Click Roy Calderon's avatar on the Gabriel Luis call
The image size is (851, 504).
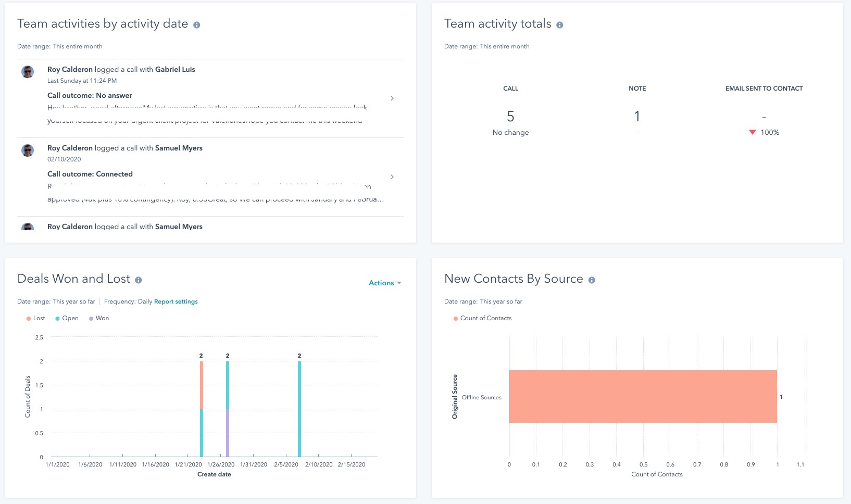pos(28,72)
